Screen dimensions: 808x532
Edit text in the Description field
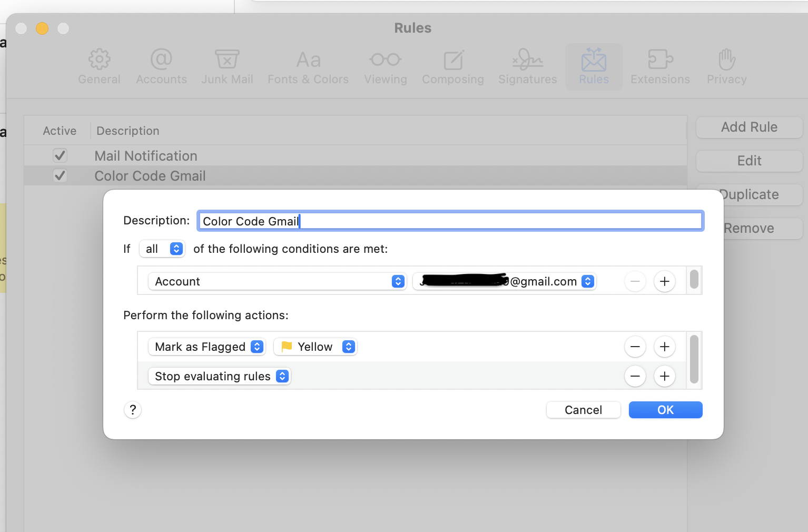[x=450, y=221]
